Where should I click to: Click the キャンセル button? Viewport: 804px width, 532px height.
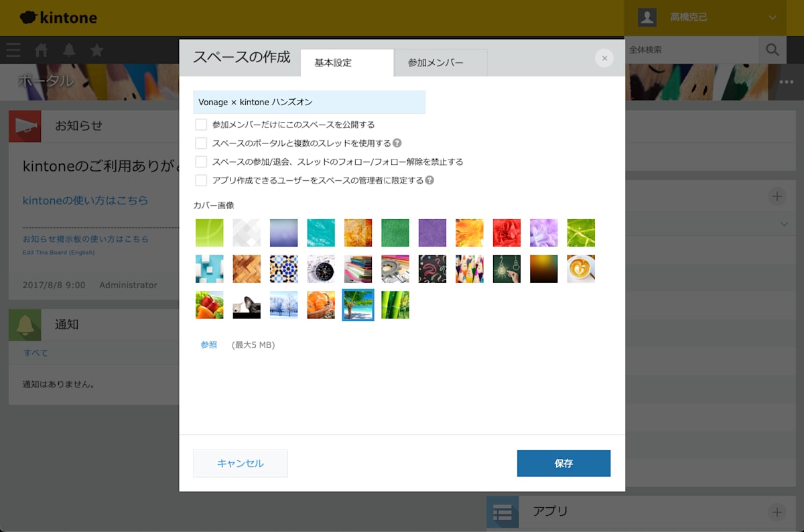click(x=241, y=464)
